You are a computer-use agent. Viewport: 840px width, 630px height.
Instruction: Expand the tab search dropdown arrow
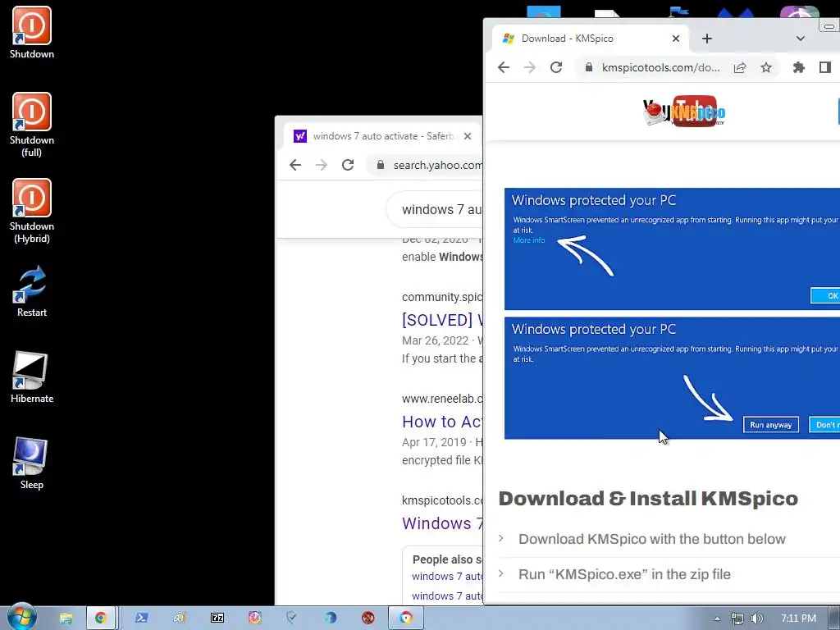coord(800,39)
